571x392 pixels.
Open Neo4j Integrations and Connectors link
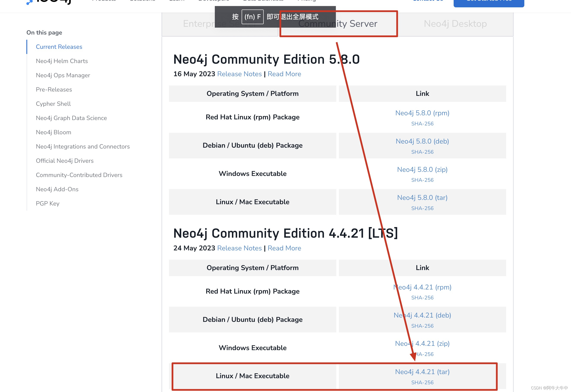click(83, 146)
